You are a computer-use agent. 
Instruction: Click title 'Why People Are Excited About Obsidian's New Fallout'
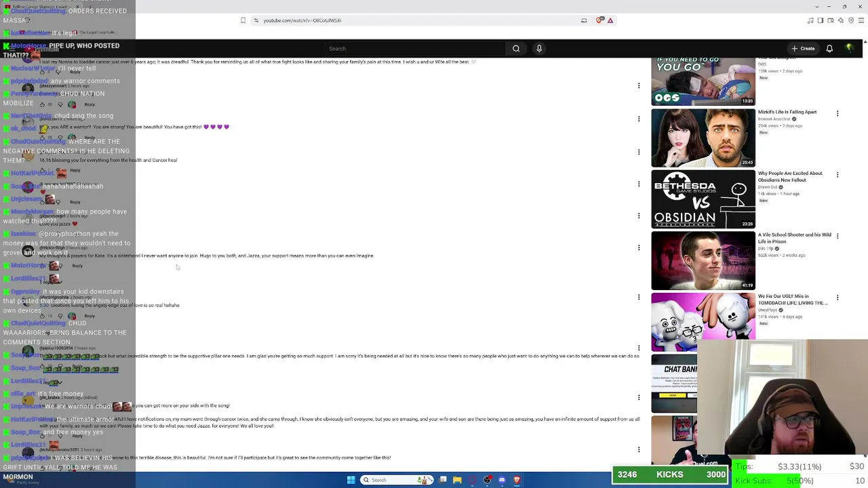coord(791,176)
